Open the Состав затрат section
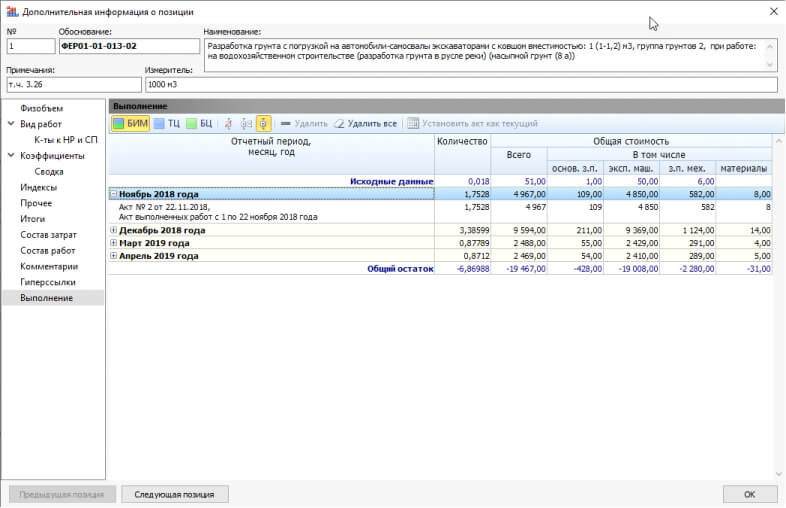786x508 pixels. click(49, 235)
